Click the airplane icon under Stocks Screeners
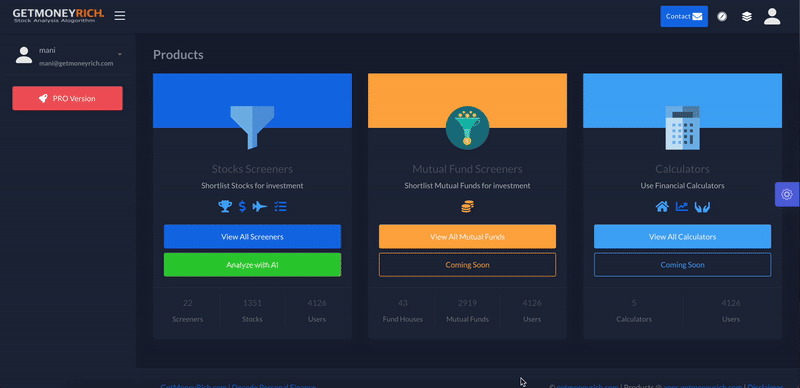Screen dimensions: 800x388 [260, 206]
